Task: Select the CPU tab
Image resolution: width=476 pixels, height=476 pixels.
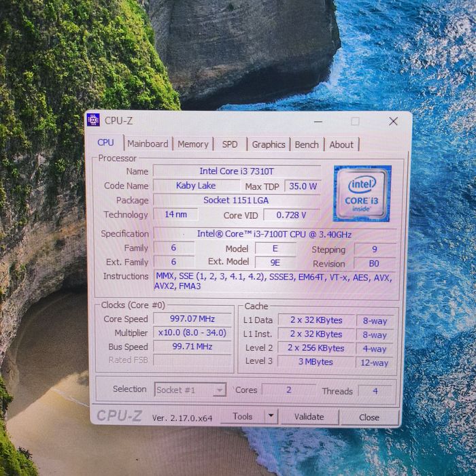Action: point(105,142)
